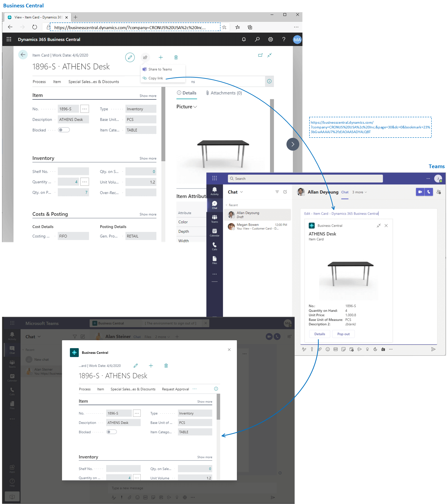Viewport: 448px width, 504px height.
Task: Click the browser address bar URL
Action: pos(135,27)
